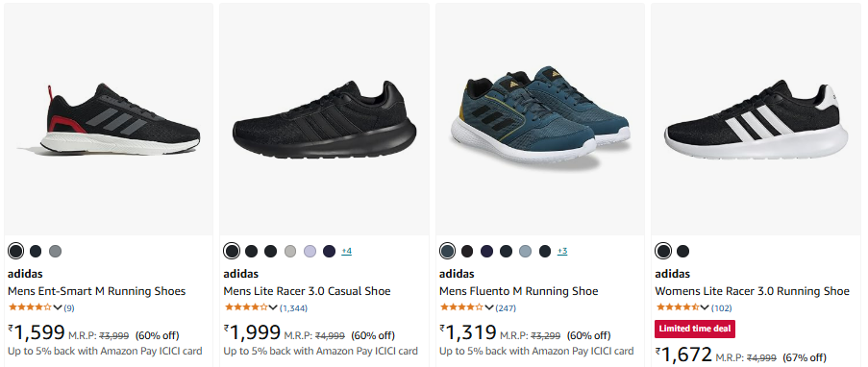Expand rating chevron for Mens Lite Racer 3.0
Image resolution: width=868 pixels, height=367 pixels.
coord(272,307)
